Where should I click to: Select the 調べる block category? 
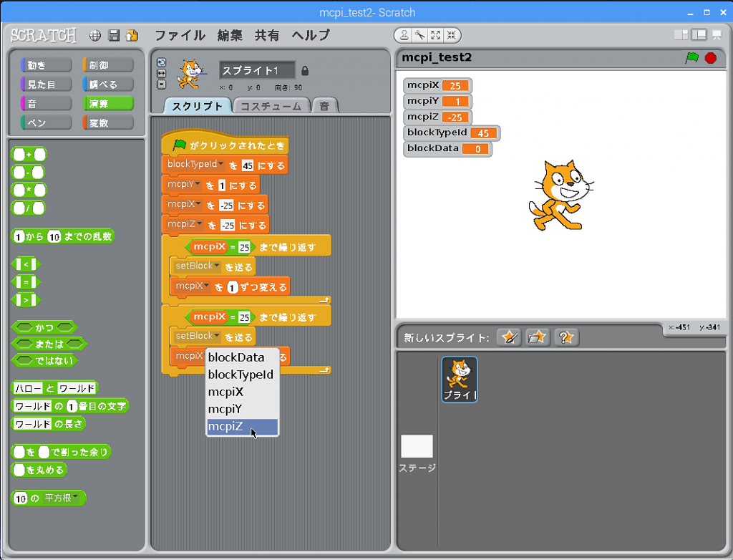tap(108, 85)
